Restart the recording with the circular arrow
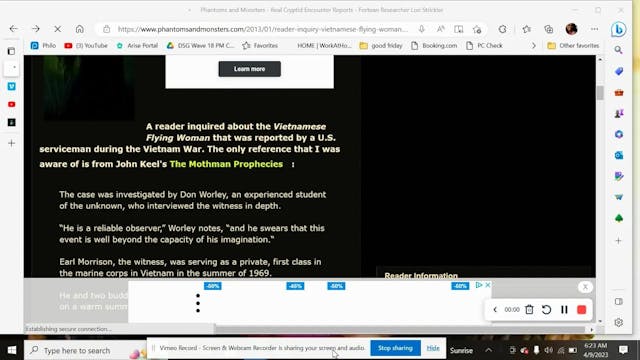Screen dimensions: 640x360 [546, 310]
